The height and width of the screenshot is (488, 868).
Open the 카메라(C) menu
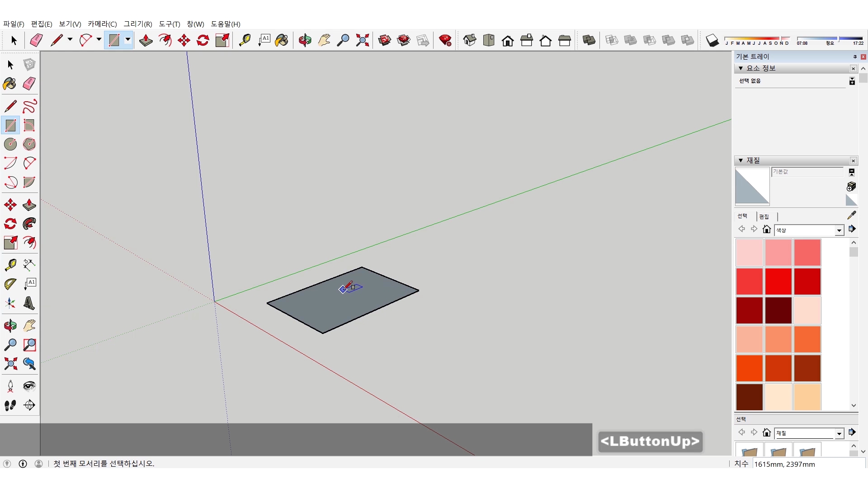pyautogui.click(x=102, y=24)
